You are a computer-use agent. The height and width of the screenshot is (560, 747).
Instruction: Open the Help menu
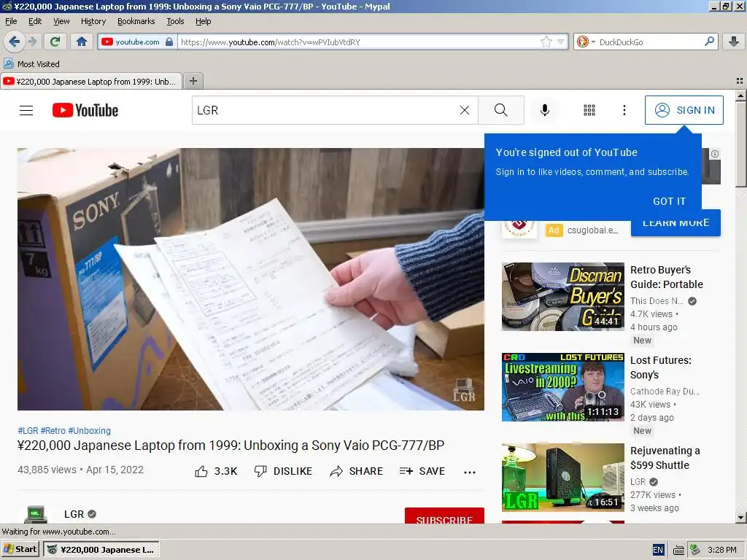(204, 21)
